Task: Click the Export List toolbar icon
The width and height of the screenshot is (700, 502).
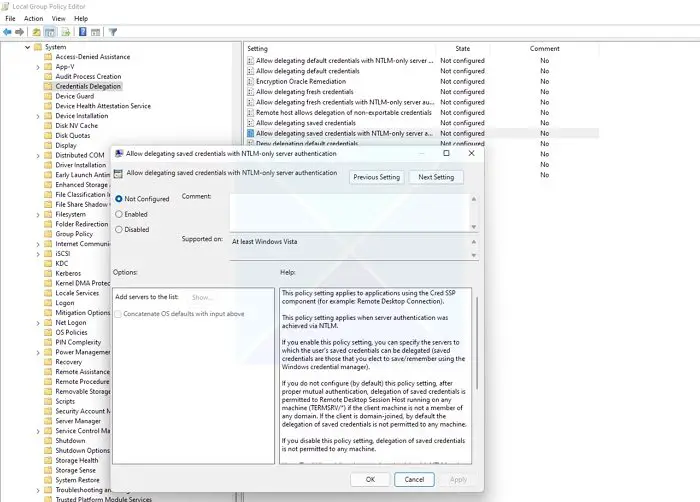Action: pos(66,32)
